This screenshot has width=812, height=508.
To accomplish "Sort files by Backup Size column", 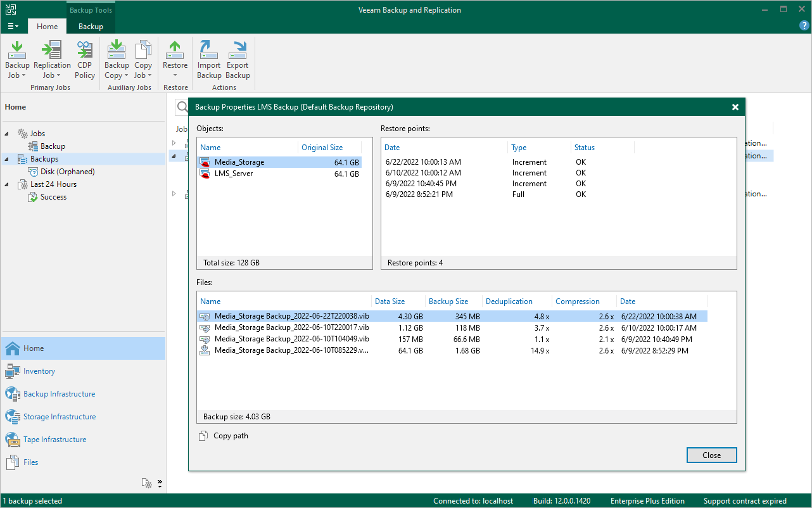I will [x=448, y=302].
